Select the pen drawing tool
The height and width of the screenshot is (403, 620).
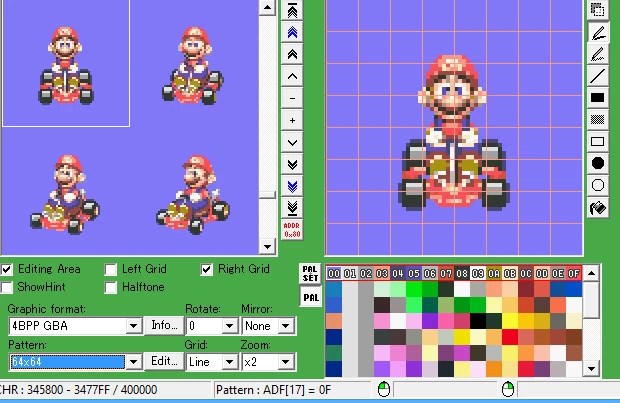[597, 33]
